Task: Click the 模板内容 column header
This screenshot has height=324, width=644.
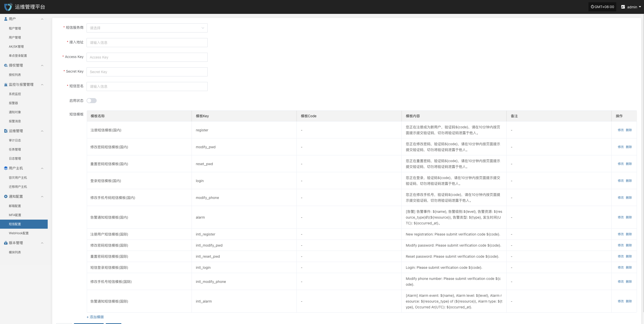Action: (x=454, y=116)
